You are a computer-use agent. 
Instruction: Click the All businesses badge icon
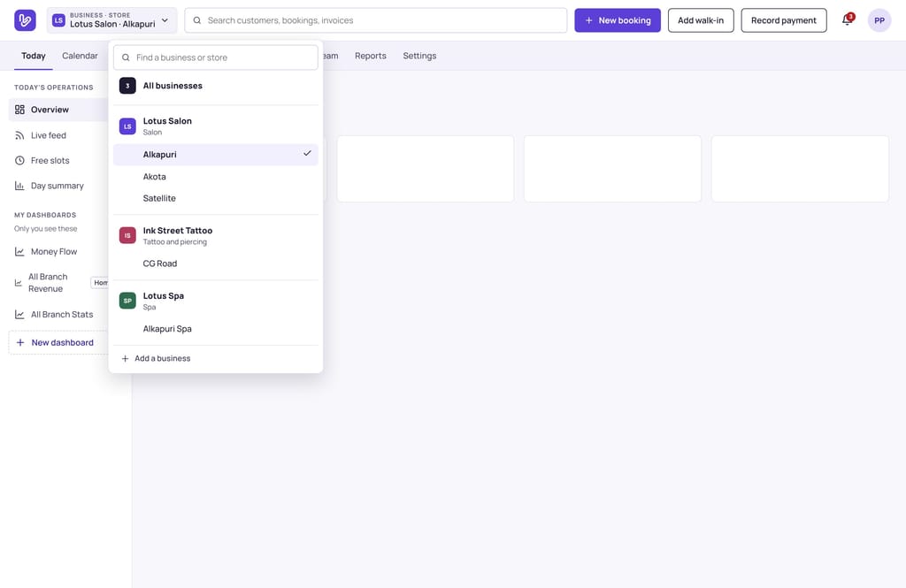click(x=127, y=86)
